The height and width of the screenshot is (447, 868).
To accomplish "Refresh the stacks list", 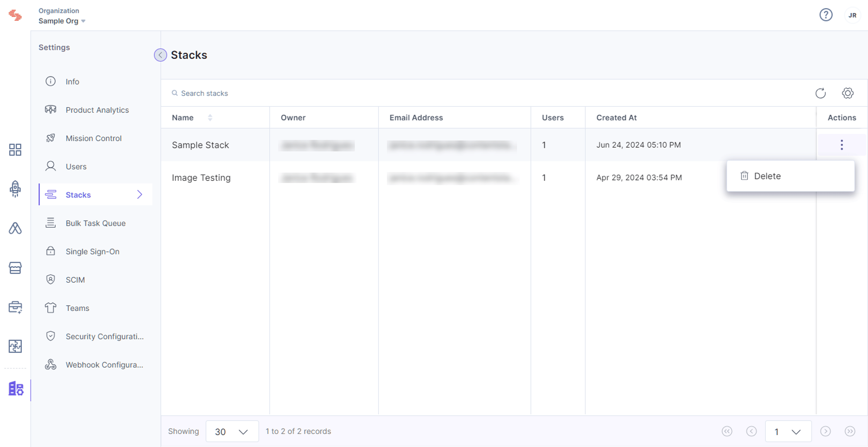I will [821, 93].
